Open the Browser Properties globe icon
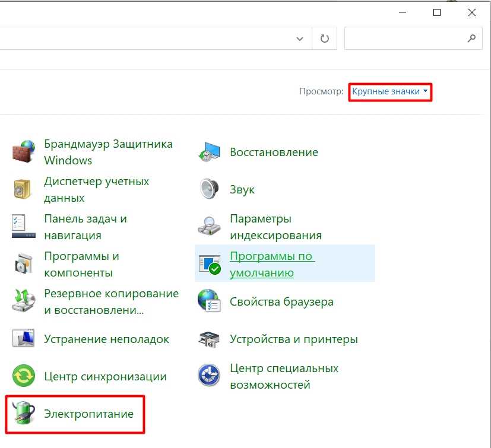Image resolution: width=491 pixels, height=448 pixels. (209, 301)
